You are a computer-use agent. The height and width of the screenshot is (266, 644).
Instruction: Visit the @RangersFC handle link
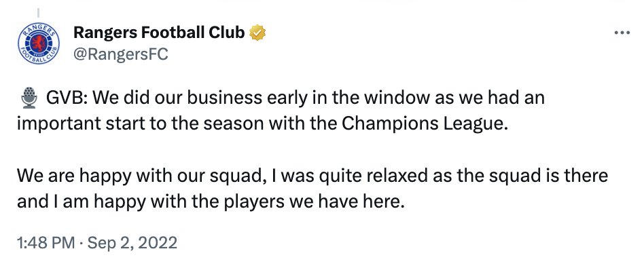click(x=120, y=54)
